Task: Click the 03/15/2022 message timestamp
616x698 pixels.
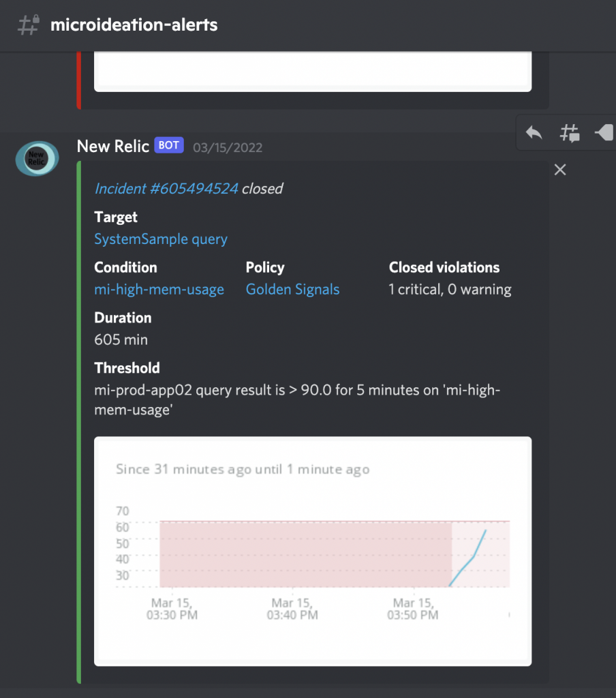Action: (x=228, y=147)
